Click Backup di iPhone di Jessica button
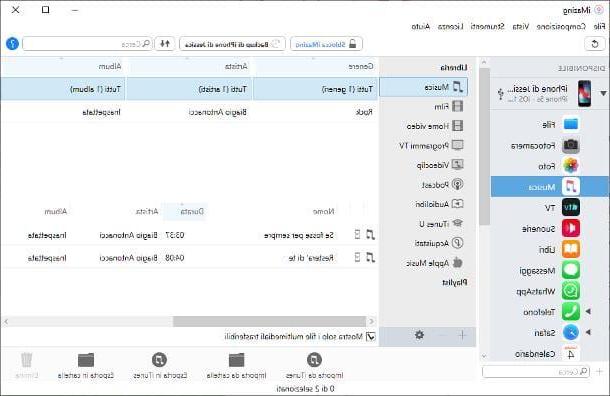 [232, 44]
